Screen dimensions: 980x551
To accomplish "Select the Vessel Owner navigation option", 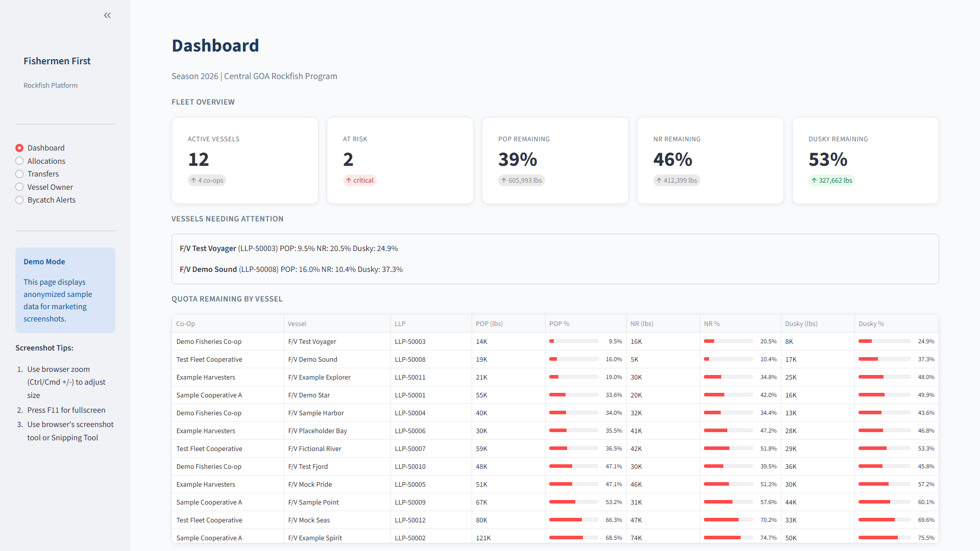I will pos(19,187).
